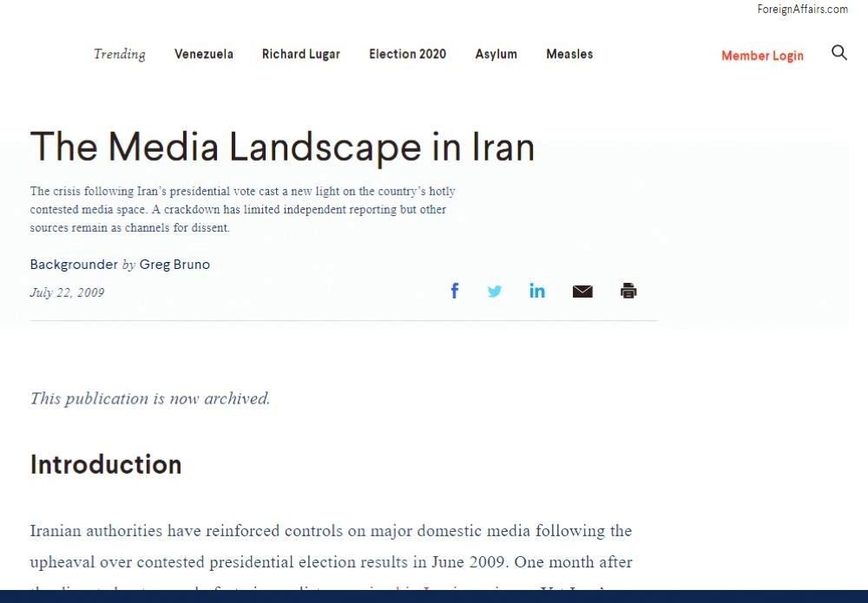Click the 'This publication is now archived' notice
Viewport: 868px width, 603px height.
[150, 398]
